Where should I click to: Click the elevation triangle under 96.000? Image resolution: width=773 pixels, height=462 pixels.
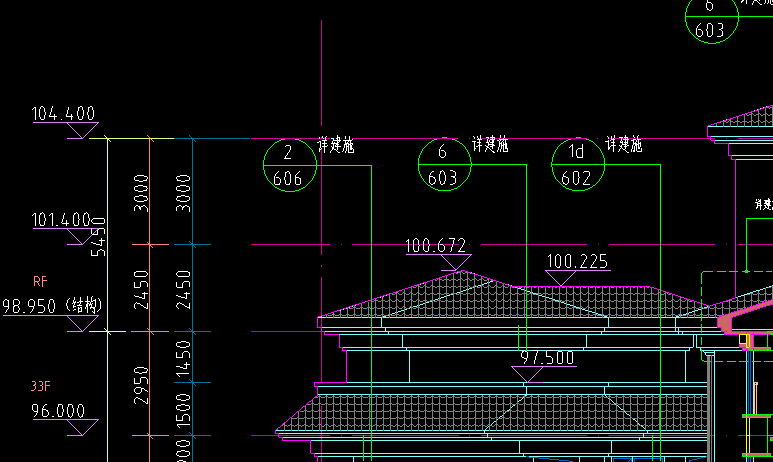coord(82,427)
